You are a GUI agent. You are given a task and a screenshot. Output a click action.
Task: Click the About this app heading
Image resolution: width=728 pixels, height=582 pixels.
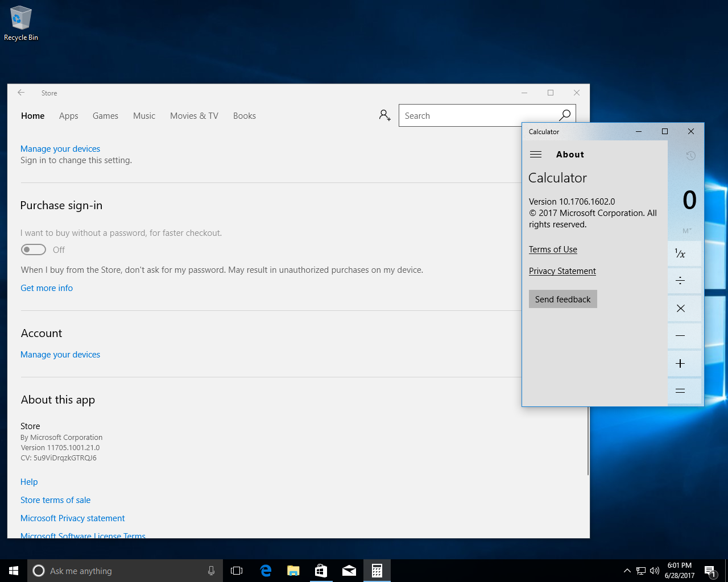coord(58,400)
